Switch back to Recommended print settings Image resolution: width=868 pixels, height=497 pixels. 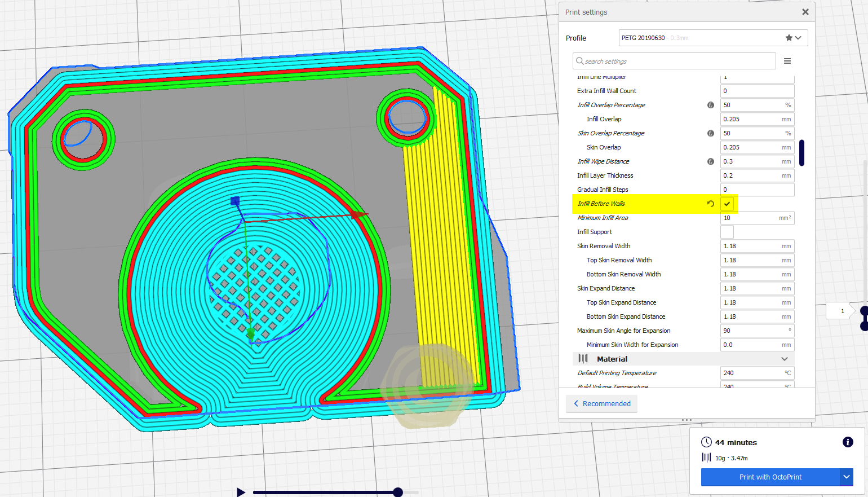tap(601, 403)
